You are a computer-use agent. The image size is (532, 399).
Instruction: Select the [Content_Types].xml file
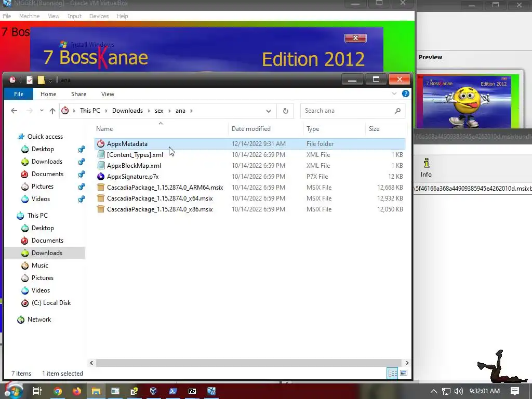coord(250,155)
